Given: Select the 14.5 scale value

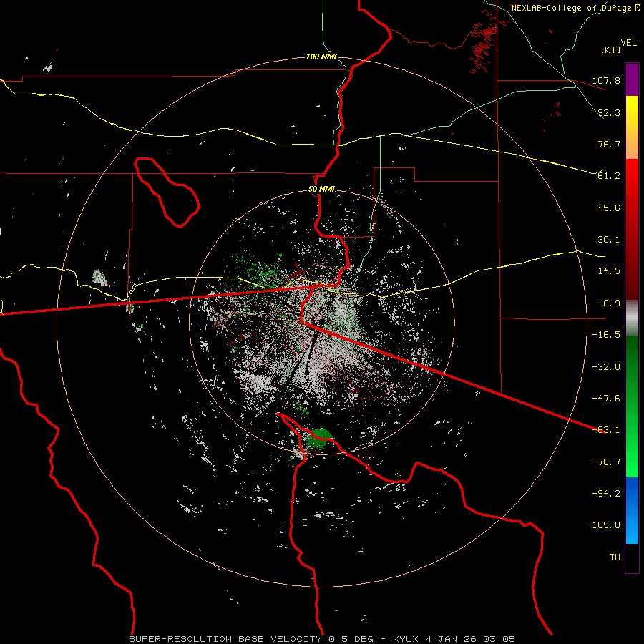Looking at the screenshot, I should pos(609,271).
